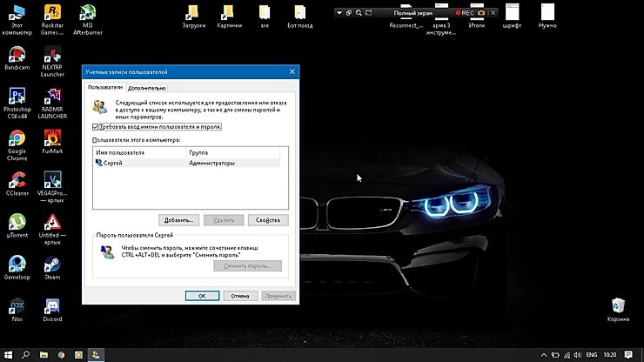Select the µTorrent desktop shortcut
The image size is (644, 362).
[x=17, y=226]
